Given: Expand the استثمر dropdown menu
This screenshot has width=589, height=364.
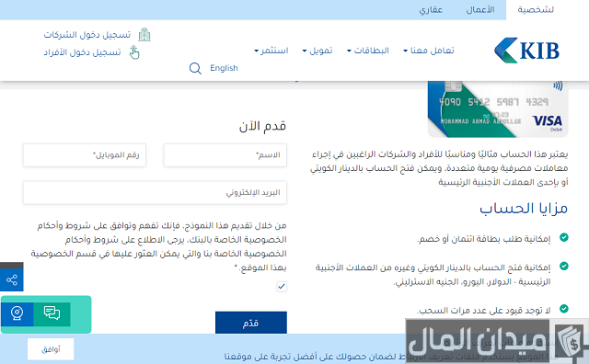Looking at the screenshot, I should pyautogui.click(x=271, y=51).
